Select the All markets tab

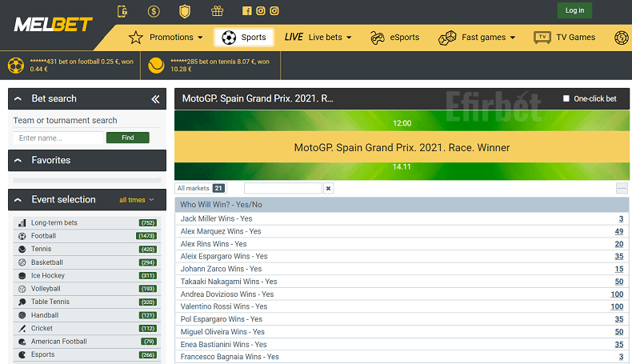pyautogui.click(x=201, y=188)
